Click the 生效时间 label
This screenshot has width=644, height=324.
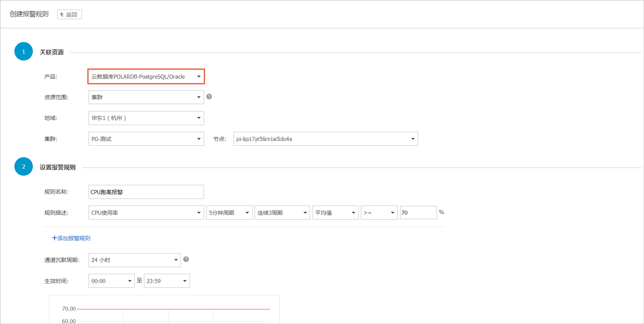[x=56, y=281]
